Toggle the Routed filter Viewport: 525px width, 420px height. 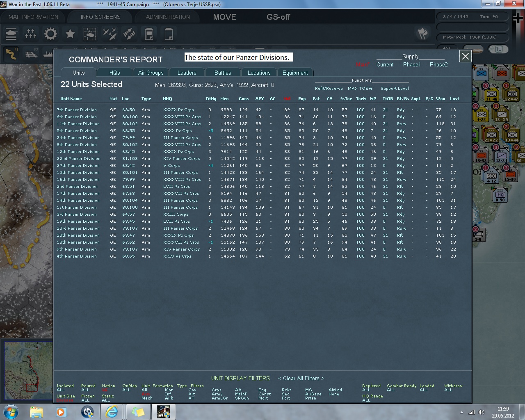coord(88,388)
